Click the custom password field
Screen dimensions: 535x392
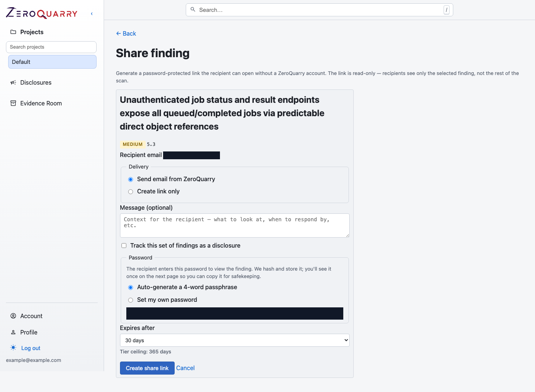pos(235,314)
